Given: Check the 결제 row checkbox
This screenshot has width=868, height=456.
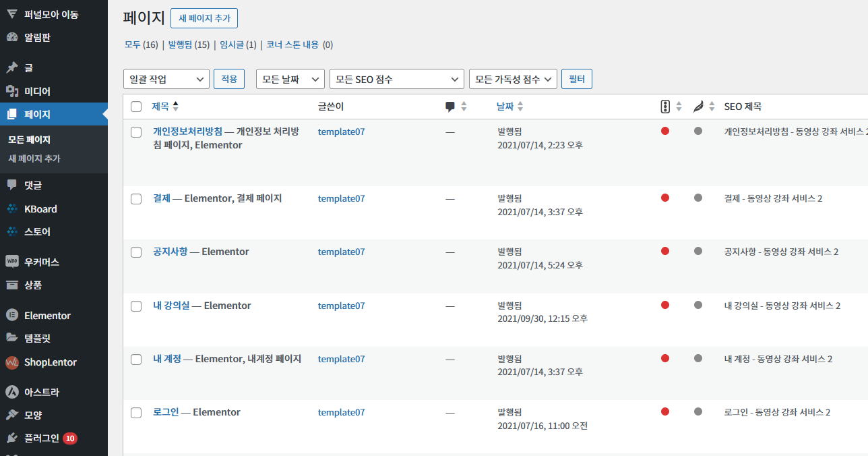Looking at the screenshot, I should pos(136,199).
